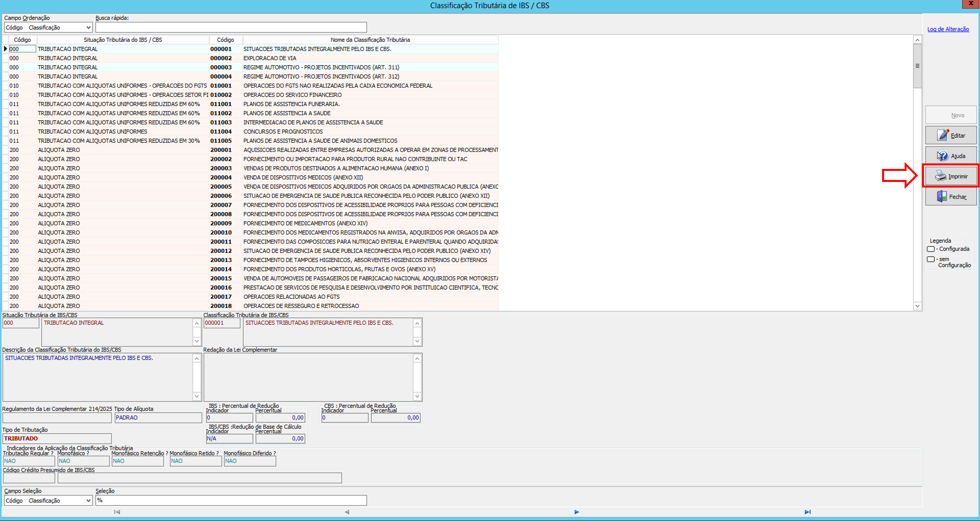Click the Novo button
Screen dimensions: 980x521
(x=951, y=115)
